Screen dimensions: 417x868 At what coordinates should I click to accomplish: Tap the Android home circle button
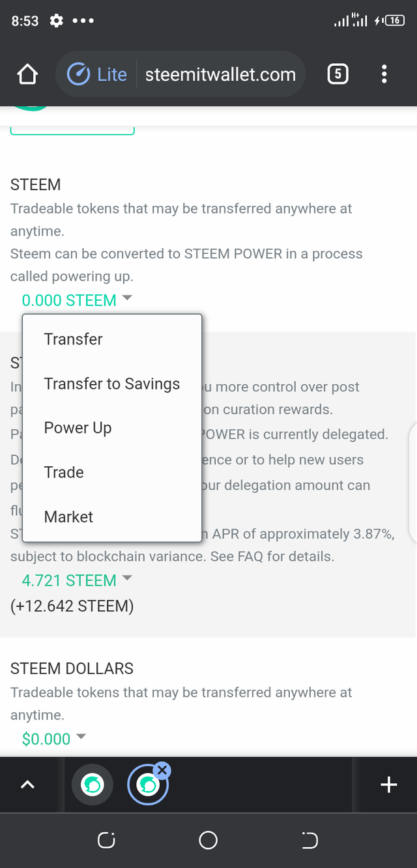pyautogui.click(x=208, y=841)
